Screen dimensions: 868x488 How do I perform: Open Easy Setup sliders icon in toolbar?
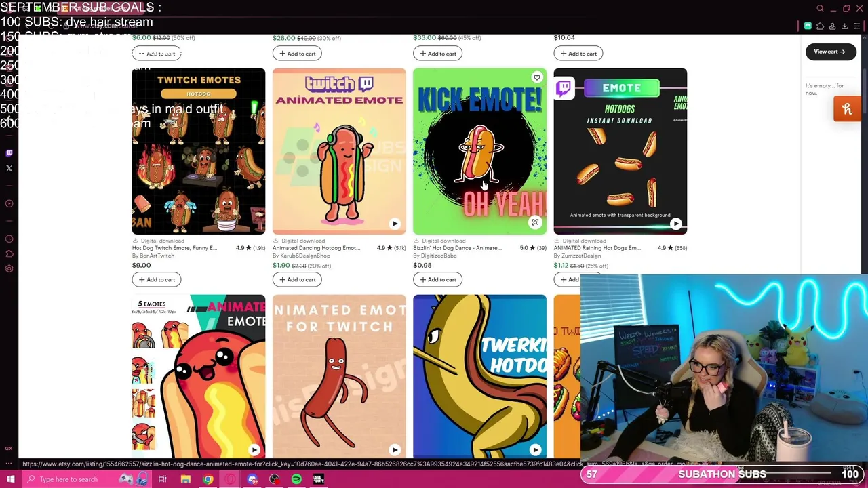tap(857, 26)
